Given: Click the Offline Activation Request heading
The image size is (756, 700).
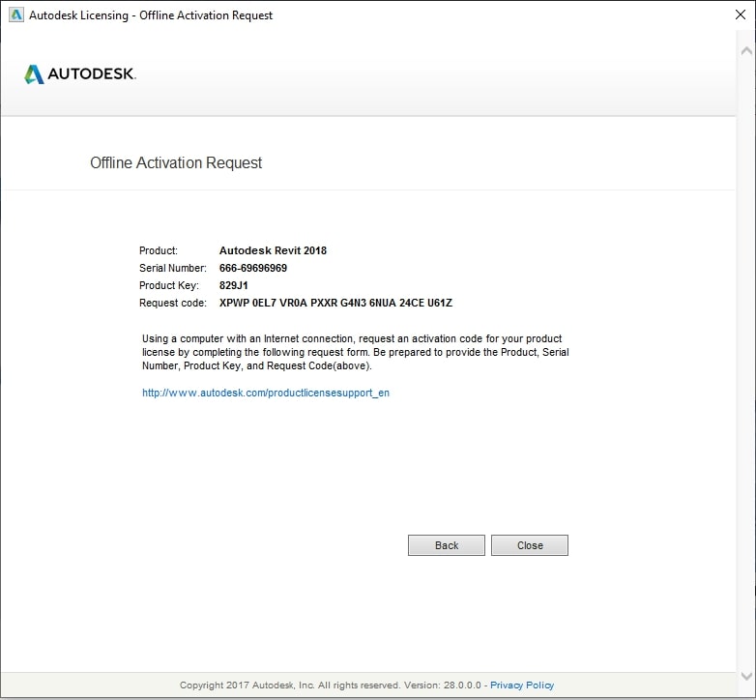Looking at the screenshot, I should coord(176,162).
